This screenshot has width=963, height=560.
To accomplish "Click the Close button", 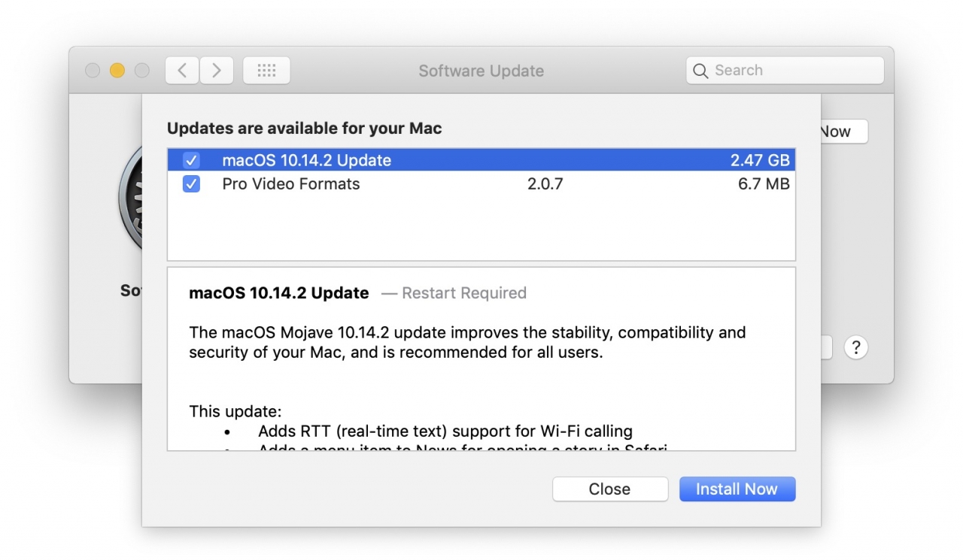I will (609, 489).
